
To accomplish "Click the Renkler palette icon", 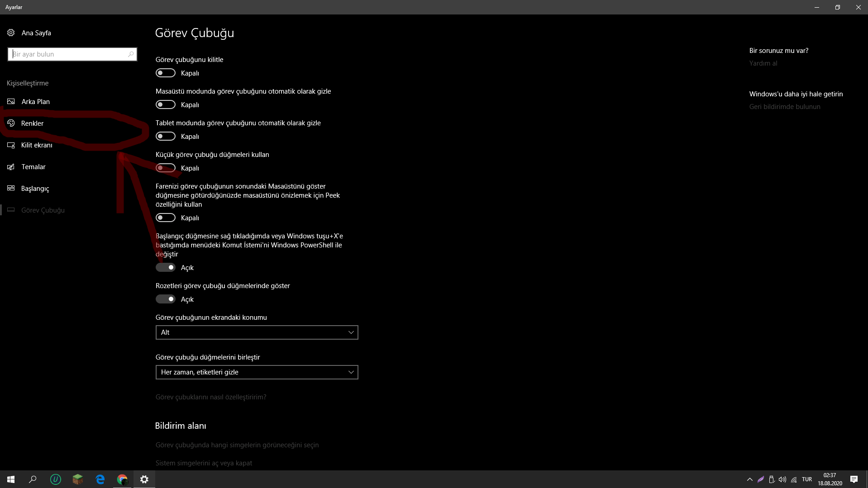I will pyautogui.click(x=11, y=123).
